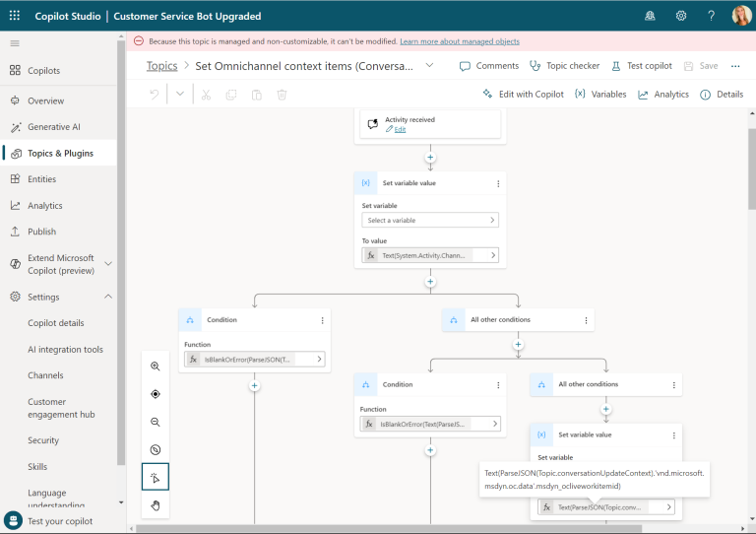Collapse the Settings section in sidebar
756x534 pixels.
click(108, 297)
